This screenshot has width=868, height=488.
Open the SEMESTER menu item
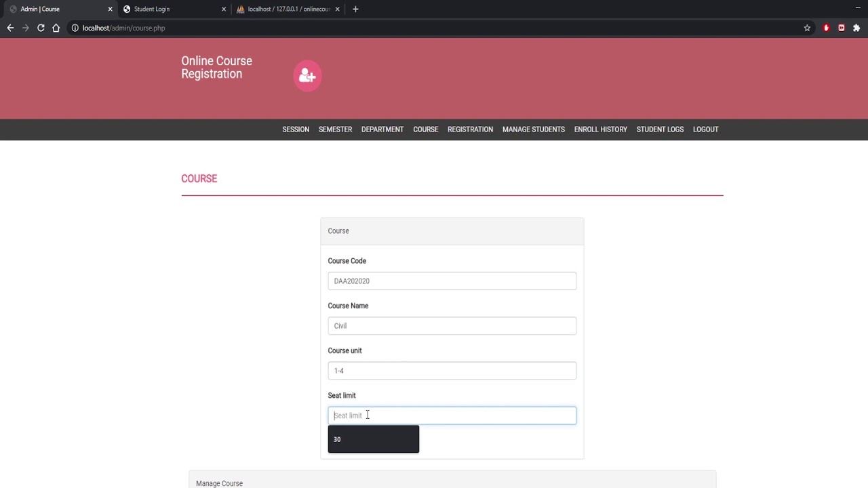click(335, 129)
